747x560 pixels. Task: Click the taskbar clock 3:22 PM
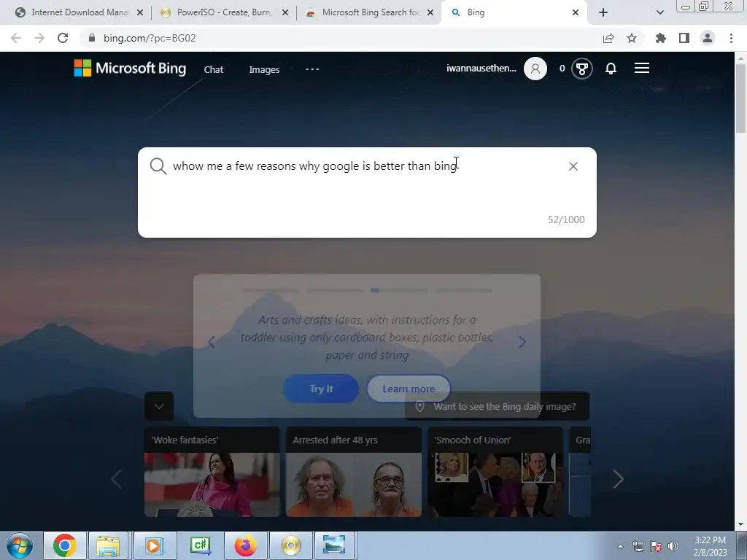[710, 540]
